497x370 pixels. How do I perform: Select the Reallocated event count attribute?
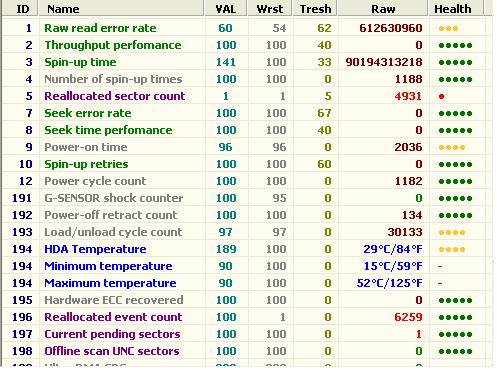pos(113,317)
